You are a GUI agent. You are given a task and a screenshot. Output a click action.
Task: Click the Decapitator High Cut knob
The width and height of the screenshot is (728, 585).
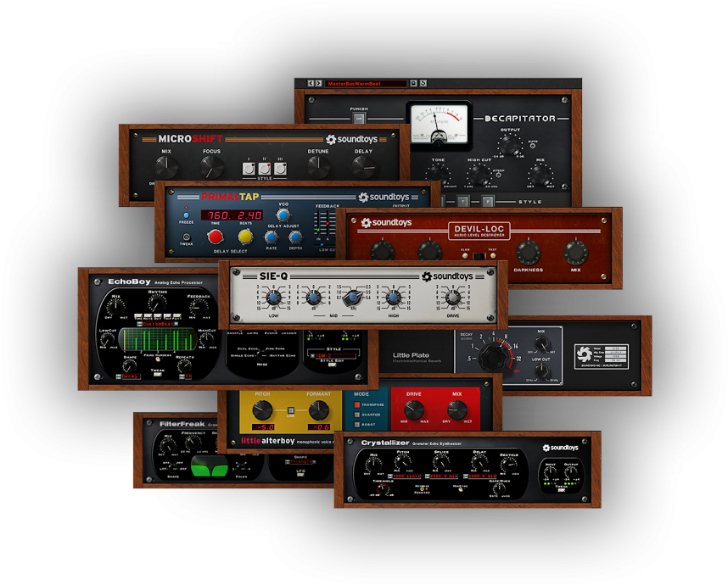pyautogui.click(x=479, y=175)
